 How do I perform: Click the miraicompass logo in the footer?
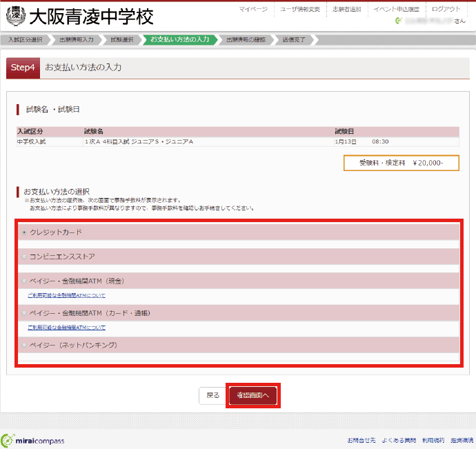coord(32,440)
